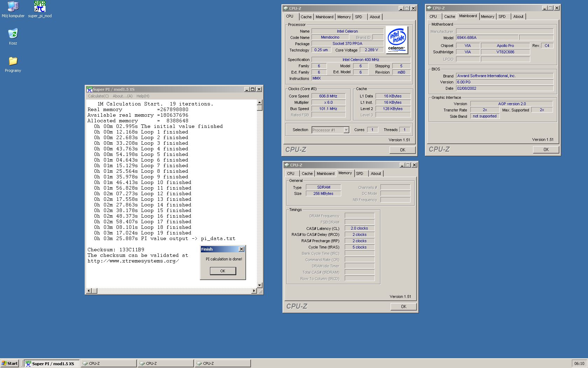Switch to About tab in CPU tab window
Image resolution: width=588 pixels, height=368 pixels.
coord(375,17)
